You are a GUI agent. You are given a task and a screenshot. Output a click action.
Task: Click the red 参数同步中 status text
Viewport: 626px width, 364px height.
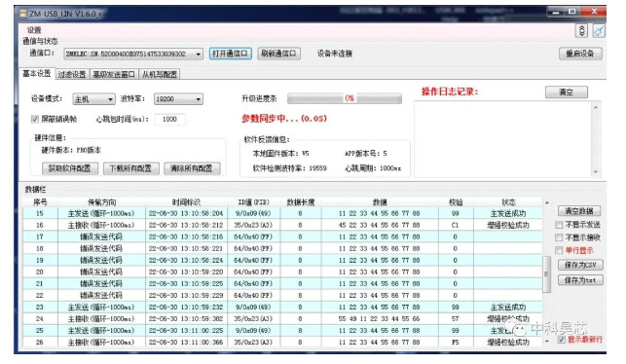[x=284, y=119]
